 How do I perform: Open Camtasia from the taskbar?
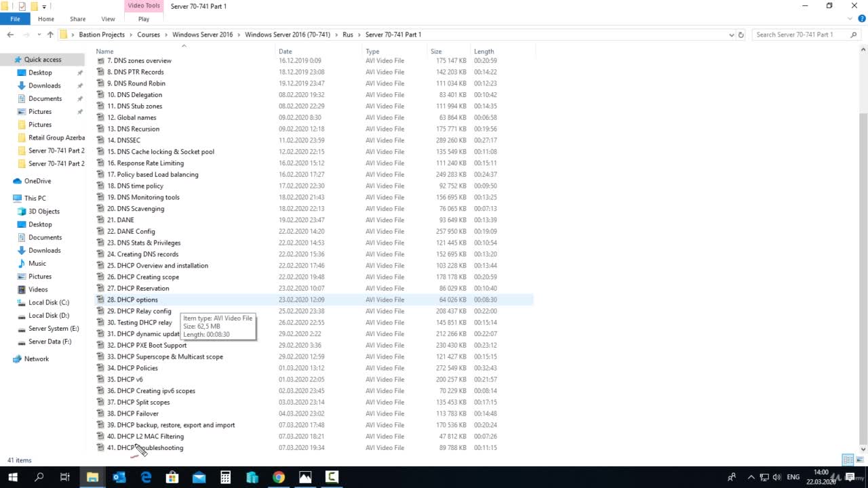pyautogui.click(x=332, y=477)
